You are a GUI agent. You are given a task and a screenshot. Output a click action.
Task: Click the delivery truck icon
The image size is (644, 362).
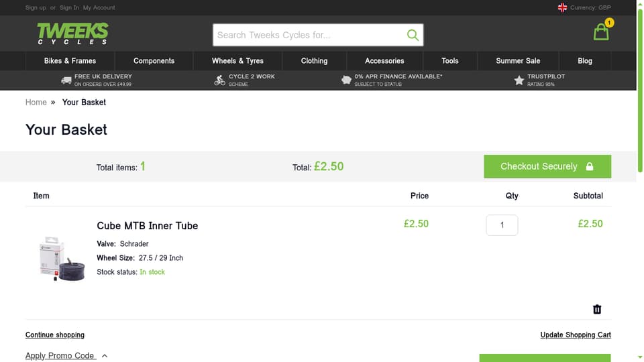pos(66,80)
